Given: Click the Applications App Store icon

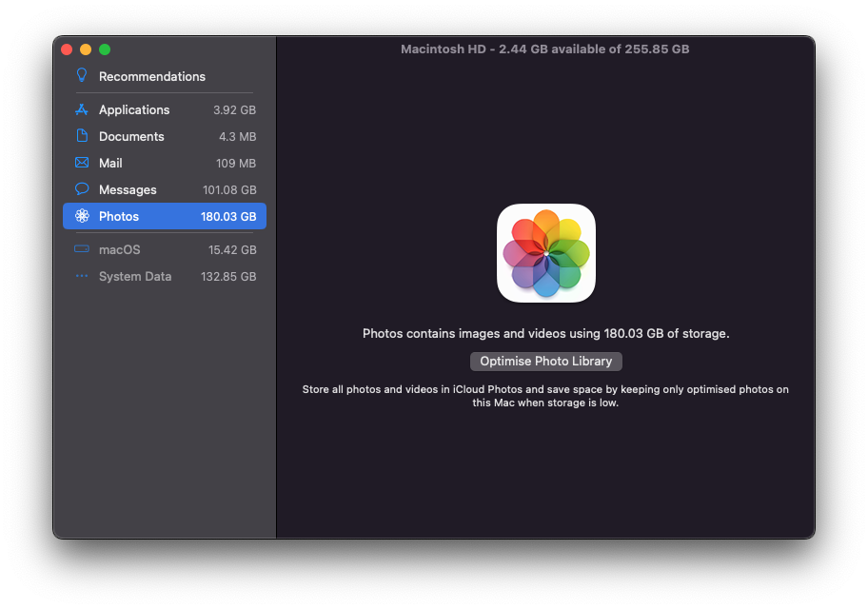Looking at the screenshot, I should point(82,109).
